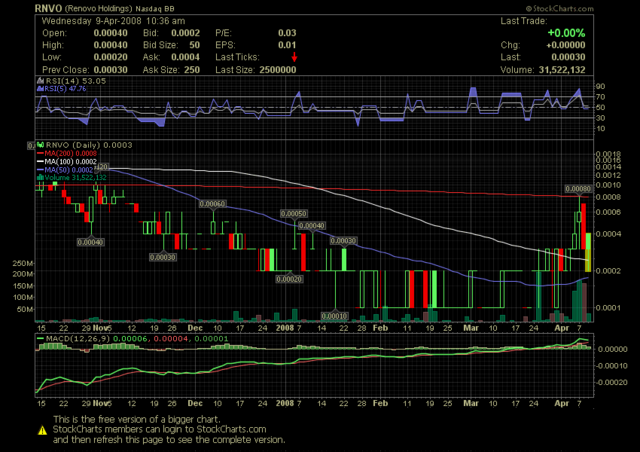Click the Open value 0.00040
This screenshot has width=640, height=452.
110,33
